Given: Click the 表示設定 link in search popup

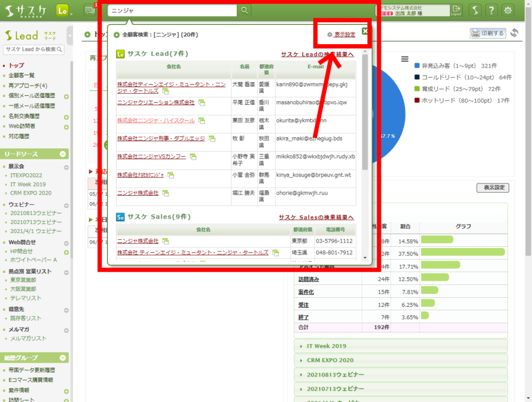Looking at the screenshot, I should (x=344, y=35).
